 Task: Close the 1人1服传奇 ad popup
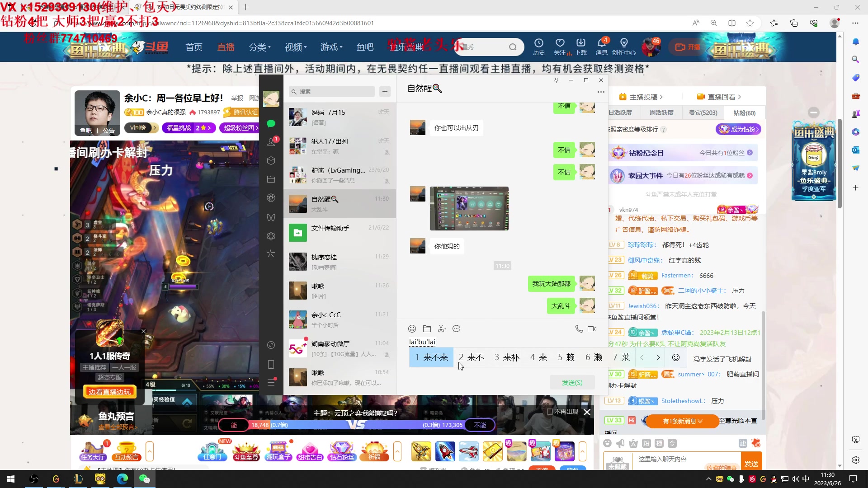[143, 331]
